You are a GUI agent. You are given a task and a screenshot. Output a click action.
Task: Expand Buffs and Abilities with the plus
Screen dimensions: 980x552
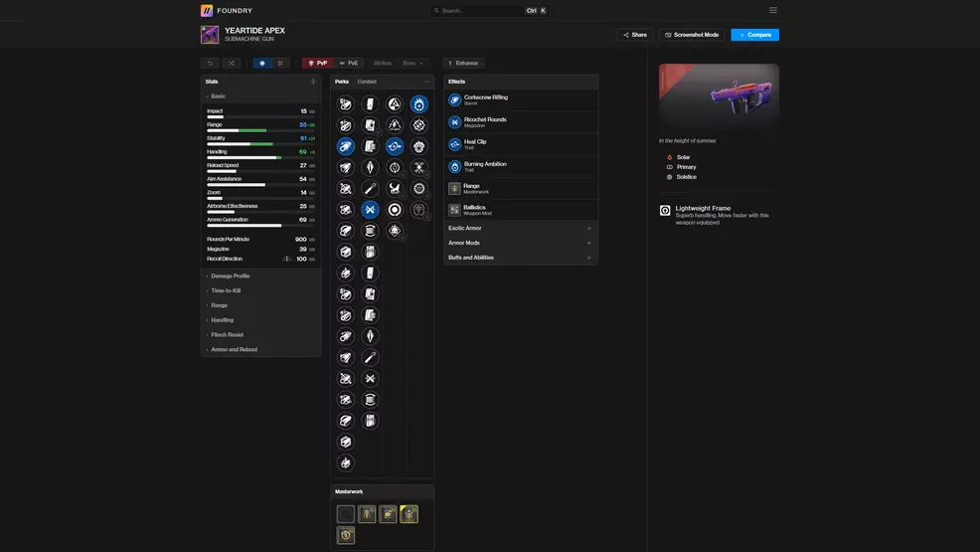click(588, 258)
